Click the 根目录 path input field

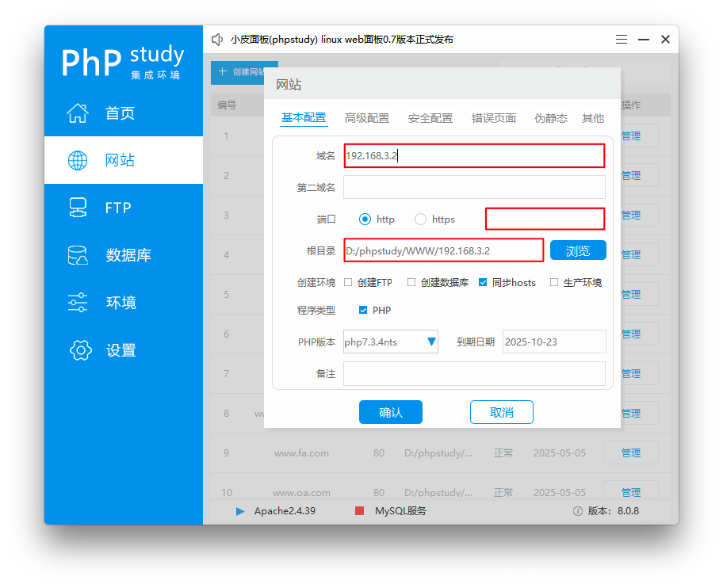[x=444, y=250]
